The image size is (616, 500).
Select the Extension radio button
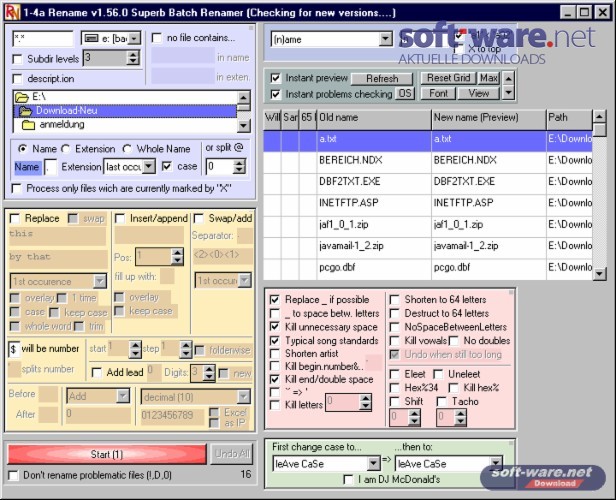[x=65, y=149]
